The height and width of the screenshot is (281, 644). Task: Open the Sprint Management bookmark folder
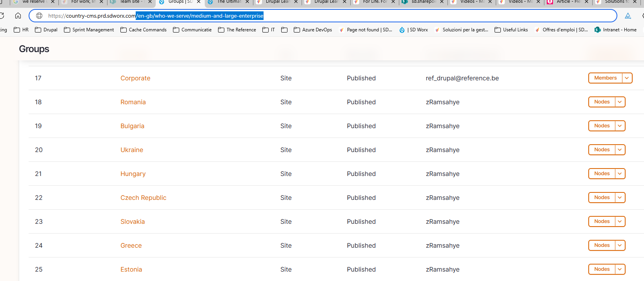click(x=89, y=30)
